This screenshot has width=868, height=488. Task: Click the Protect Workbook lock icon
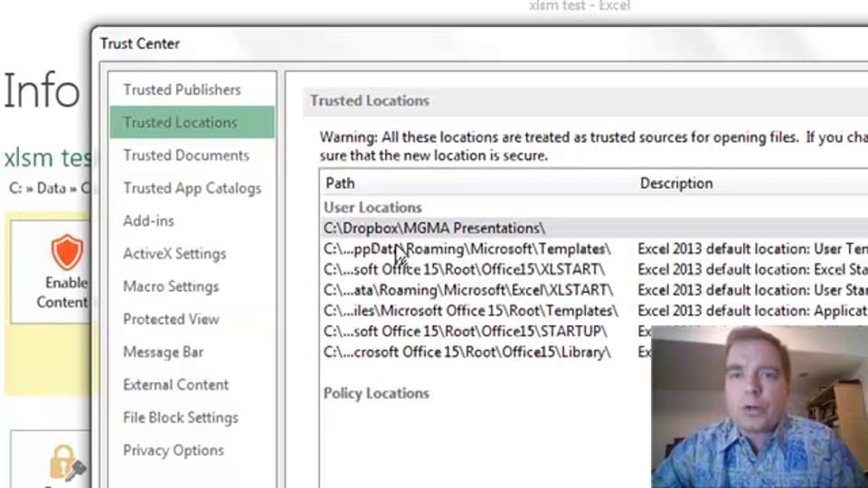click(67, 464)
